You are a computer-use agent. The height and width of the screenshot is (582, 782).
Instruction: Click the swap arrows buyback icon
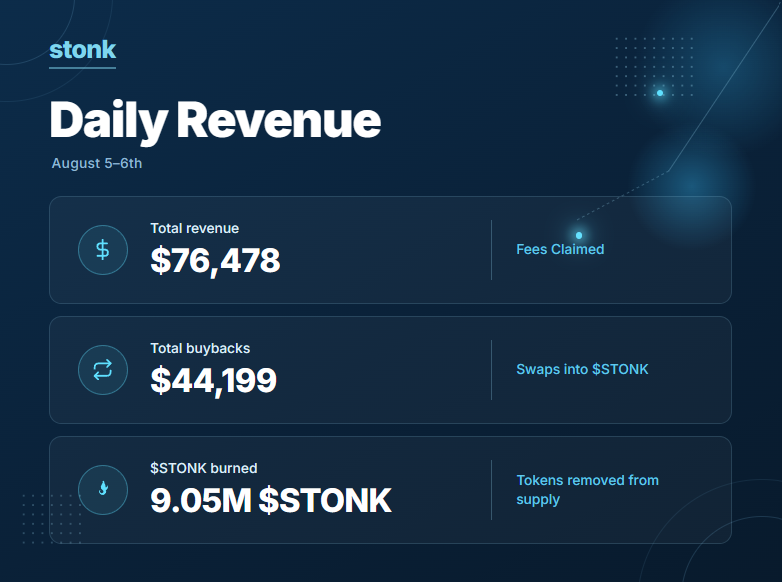tap(103, 370)
